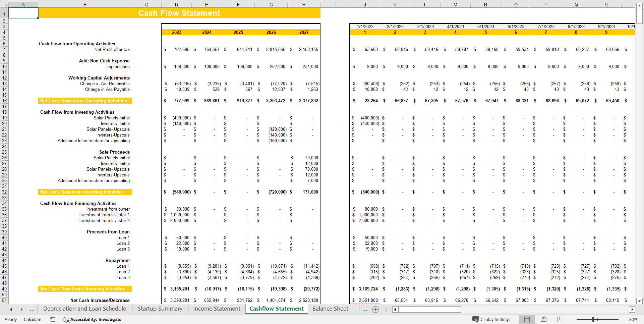Click Zoom Out minus icon
This screenshot has width=644, height=324.
coord(573,319)
